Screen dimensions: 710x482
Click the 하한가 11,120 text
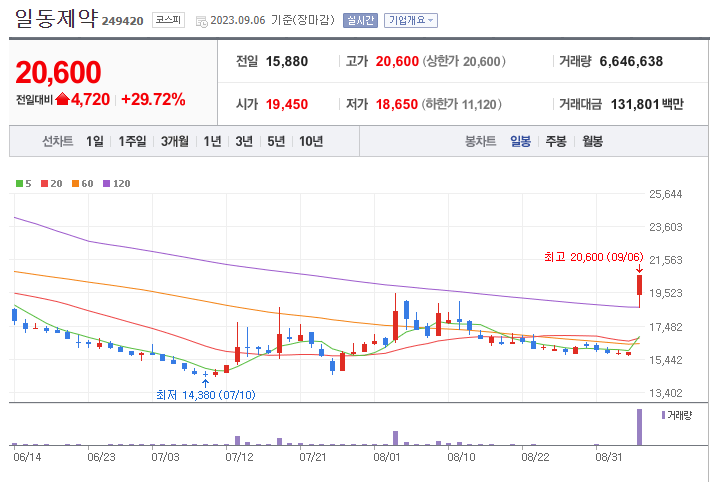tap(462, 104)
